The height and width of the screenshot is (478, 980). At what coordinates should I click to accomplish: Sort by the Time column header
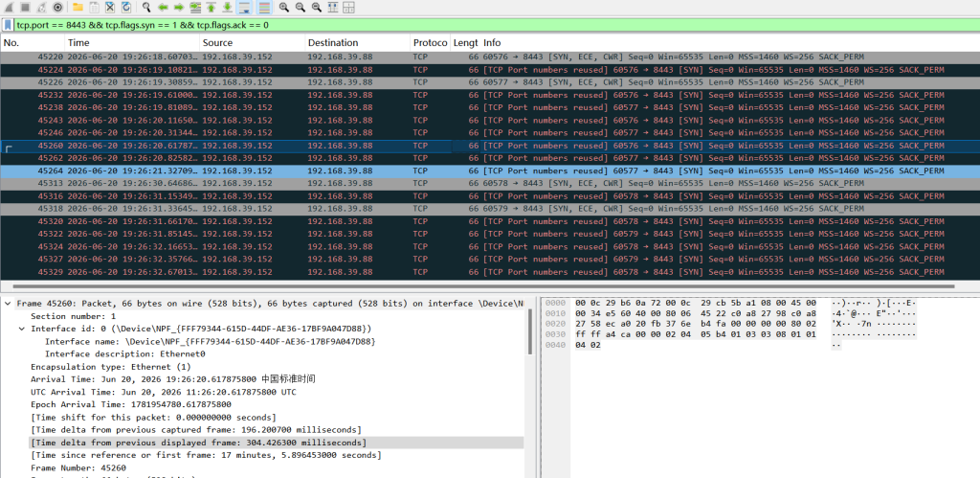pos(132,42)
